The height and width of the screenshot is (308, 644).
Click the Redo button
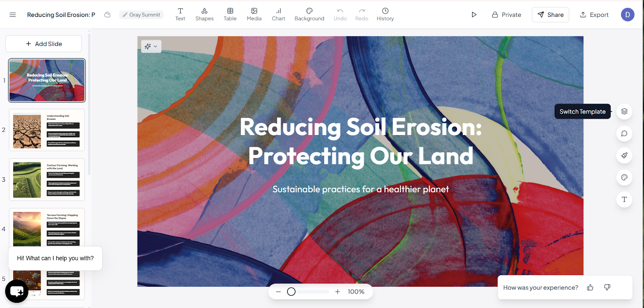[362, 14]
